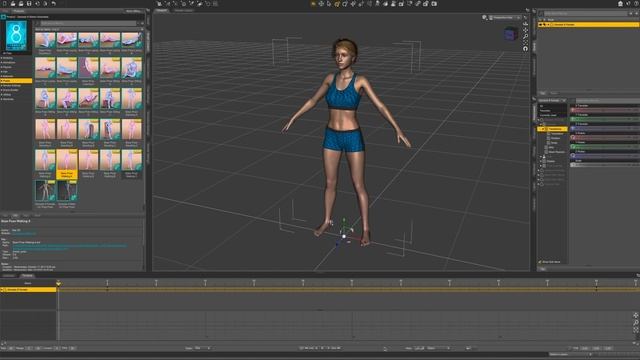Click the zoom magnifier viewport control
The image size is (640, 360).
(x=525, y=36)
